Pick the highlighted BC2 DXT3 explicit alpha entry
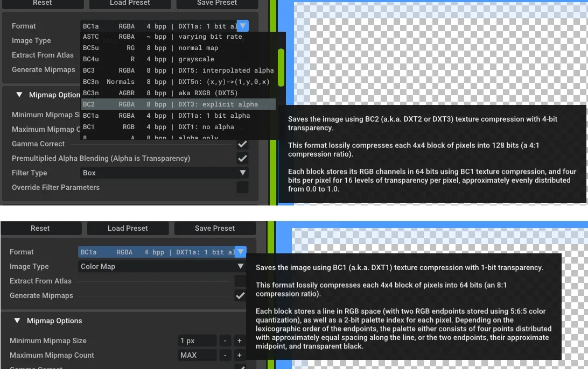The image size is (588, 369). [179, 104]
